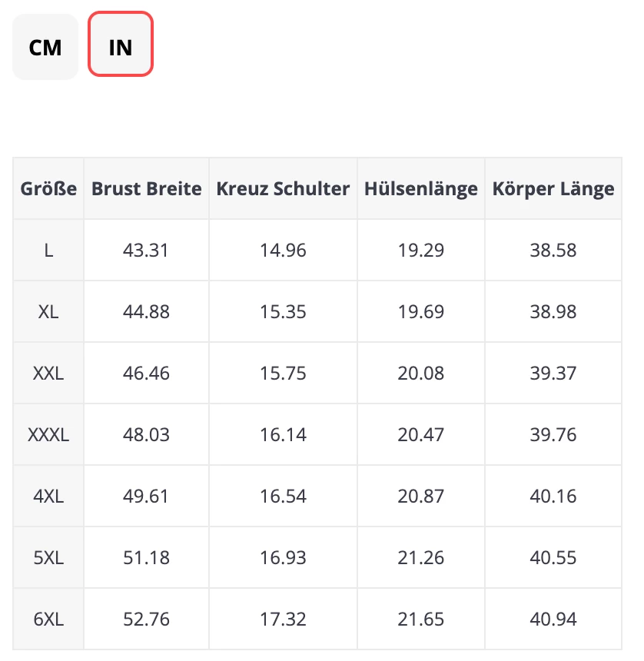Click the Körper Länge column header
The width and height of the screenshot is (644, 661).
click(553, 189)
